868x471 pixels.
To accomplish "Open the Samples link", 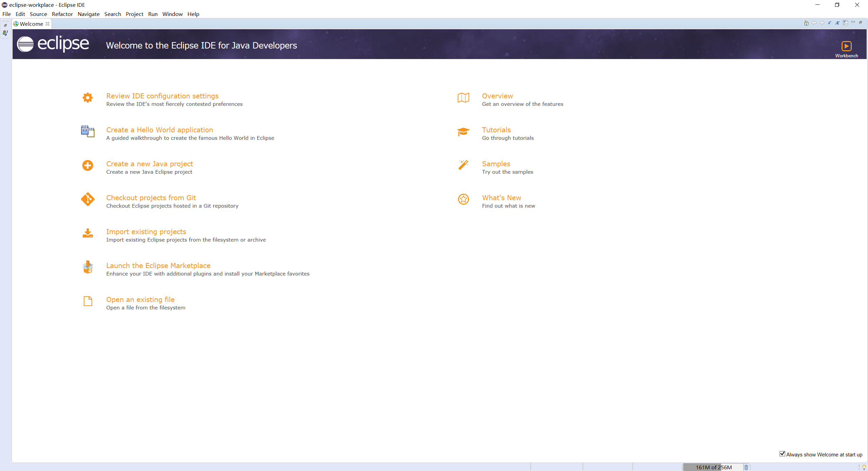I will [x=496, y=164].
